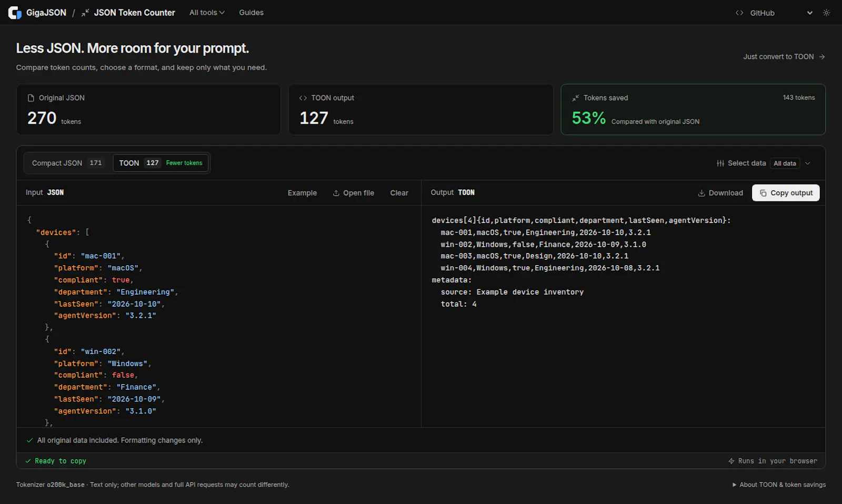Expand About TOON & token savings
The image size is (842, 504).
(779, 485)
